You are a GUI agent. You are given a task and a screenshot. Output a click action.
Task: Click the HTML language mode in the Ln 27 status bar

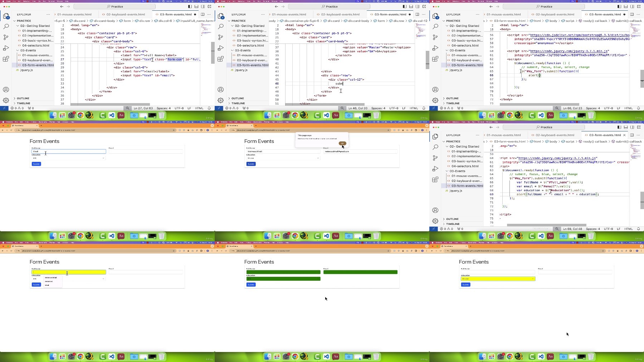click(x=199, y=108)
